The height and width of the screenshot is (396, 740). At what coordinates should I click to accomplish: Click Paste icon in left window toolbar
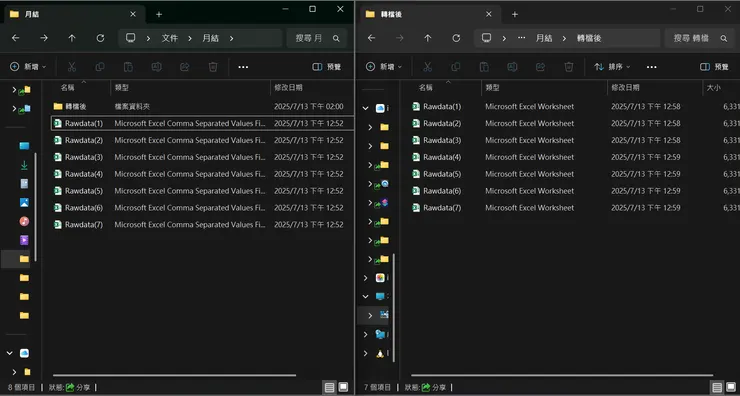[128, 67]
